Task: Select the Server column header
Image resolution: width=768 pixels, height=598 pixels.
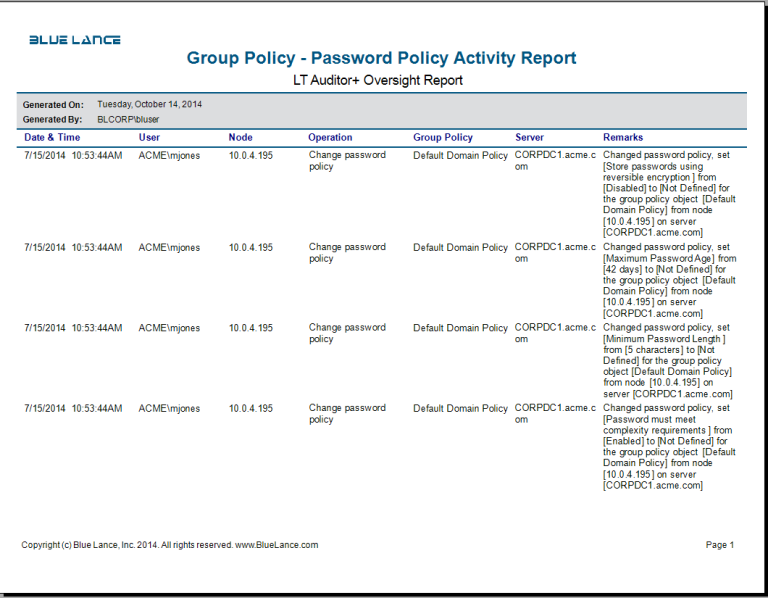Action: point(529,137)
